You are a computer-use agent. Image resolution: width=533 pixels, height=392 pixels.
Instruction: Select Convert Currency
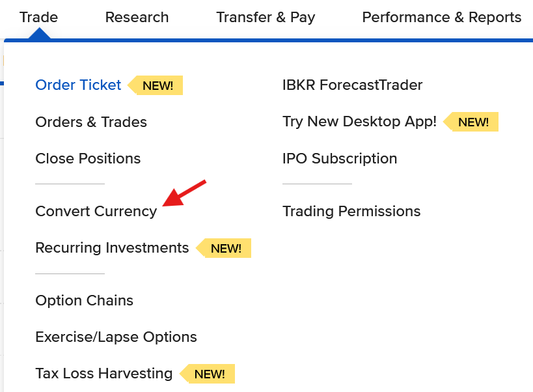pyautogui.click(x=96, y=212)
